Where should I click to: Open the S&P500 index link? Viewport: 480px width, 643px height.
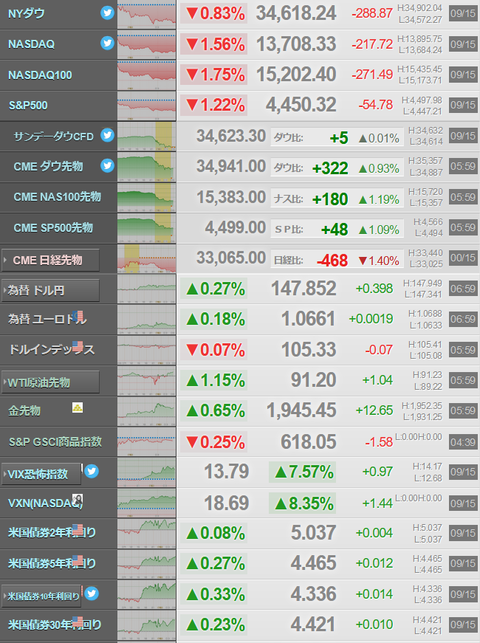pos(28,105)
